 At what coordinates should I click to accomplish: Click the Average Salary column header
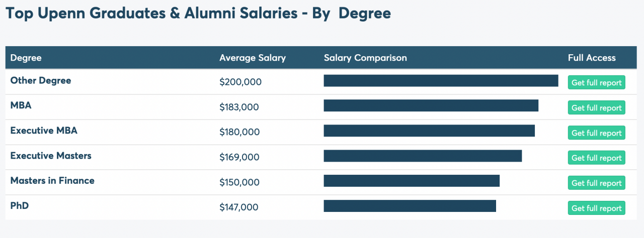pos(253,58)
